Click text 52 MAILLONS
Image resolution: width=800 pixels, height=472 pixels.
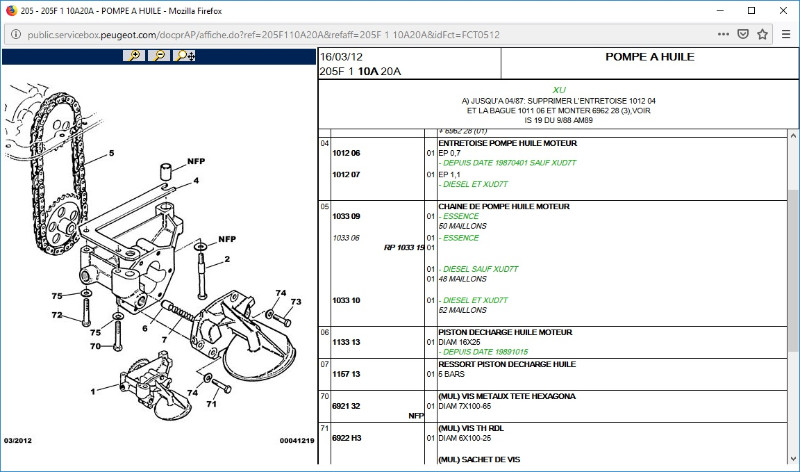point(463,310)
